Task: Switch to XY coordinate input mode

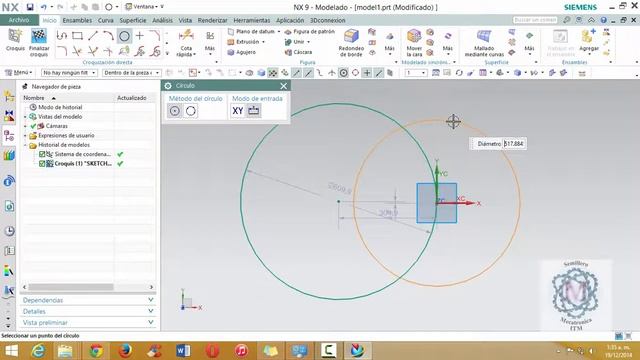Action: [238, 111]
